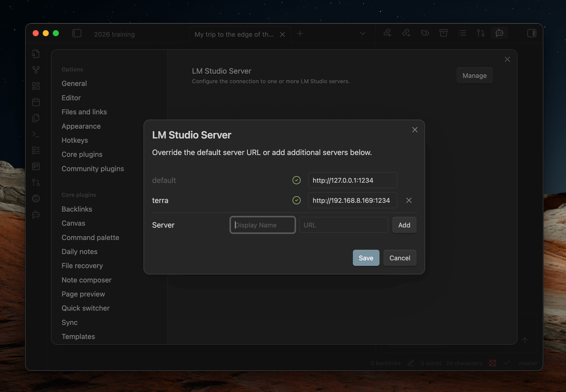Click the default server status check icon

297,180
